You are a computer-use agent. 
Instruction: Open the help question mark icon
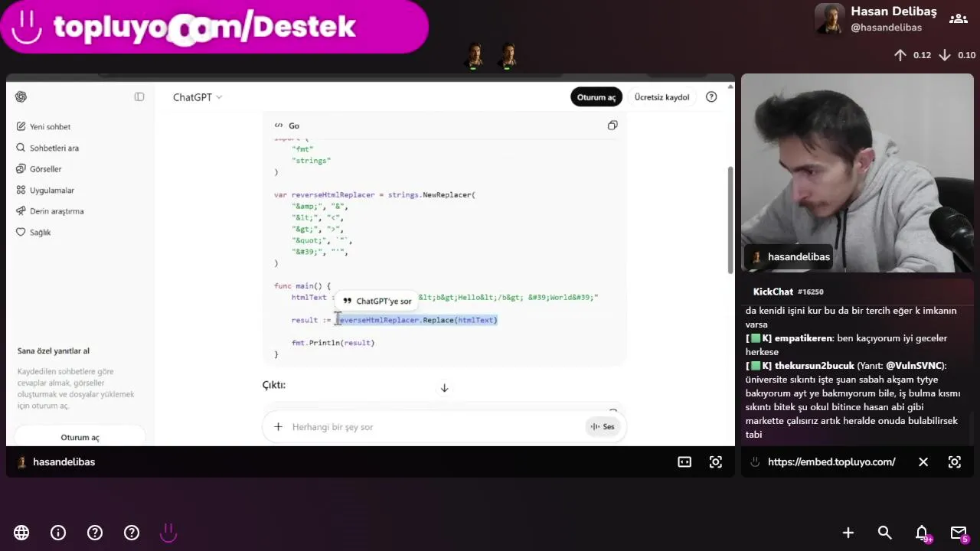point(711,96)
